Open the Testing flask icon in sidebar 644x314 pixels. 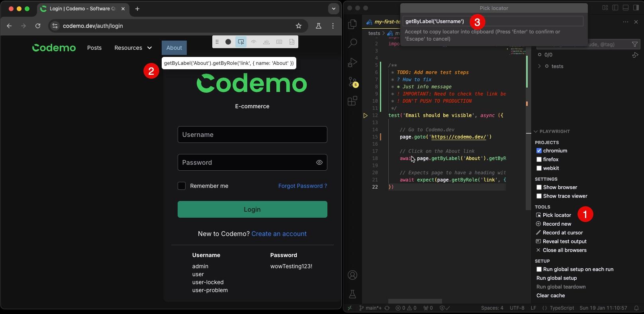click(x=352, y=294)
